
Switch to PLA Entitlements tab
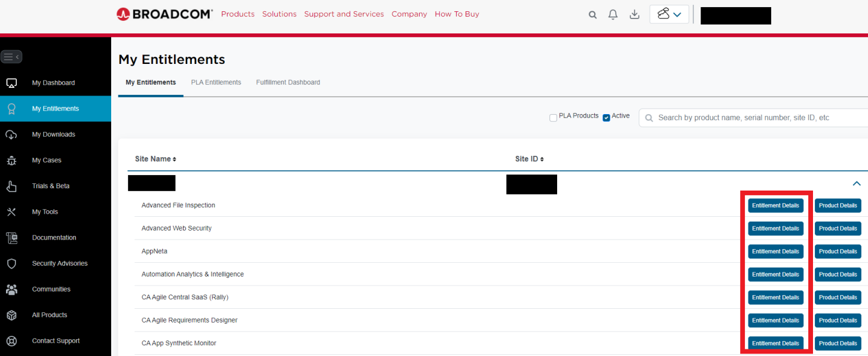[216, 82]
